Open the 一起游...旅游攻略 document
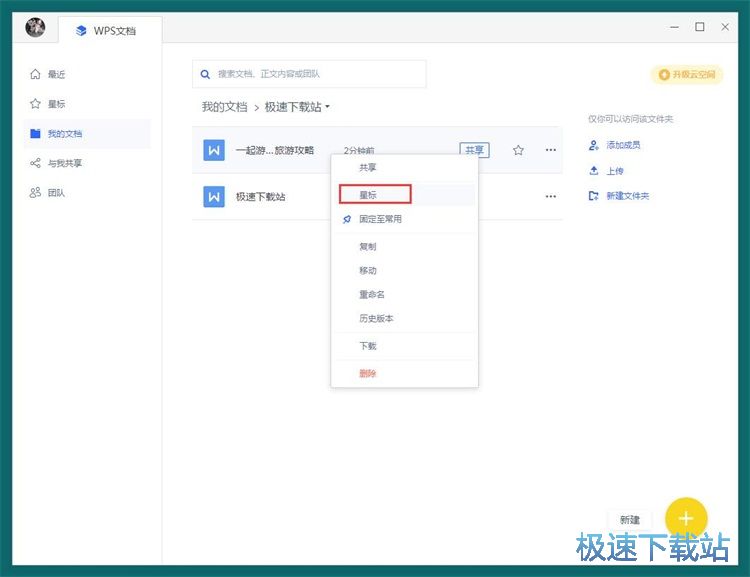Image resolution: width=750 pixels, height=577 pixels. [x=275, y=150]
